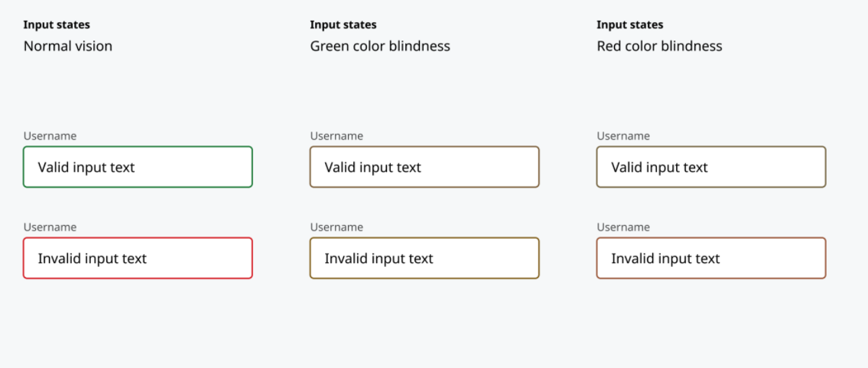Click 'Invalid input text' inside the red-bordered field
Viewport: 868px width, 368px height.
[93, 259]
